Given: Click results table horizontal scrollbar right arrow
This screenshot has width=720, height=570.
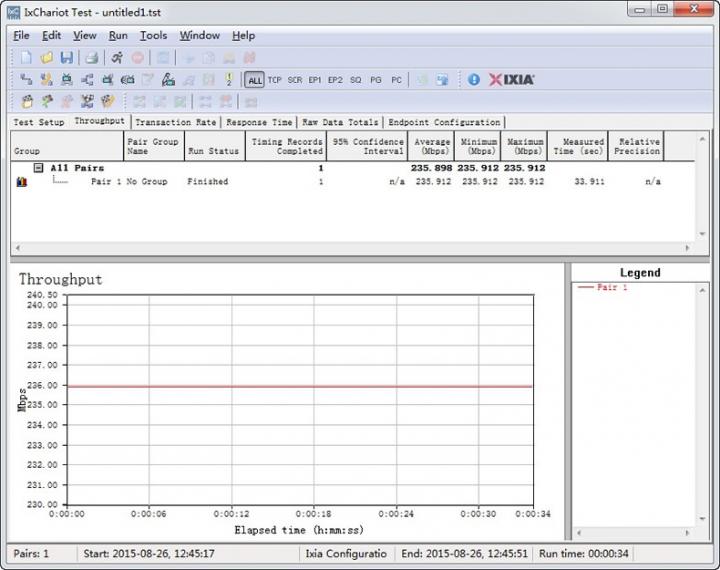Looking at the screenshot, I should 687,248.
